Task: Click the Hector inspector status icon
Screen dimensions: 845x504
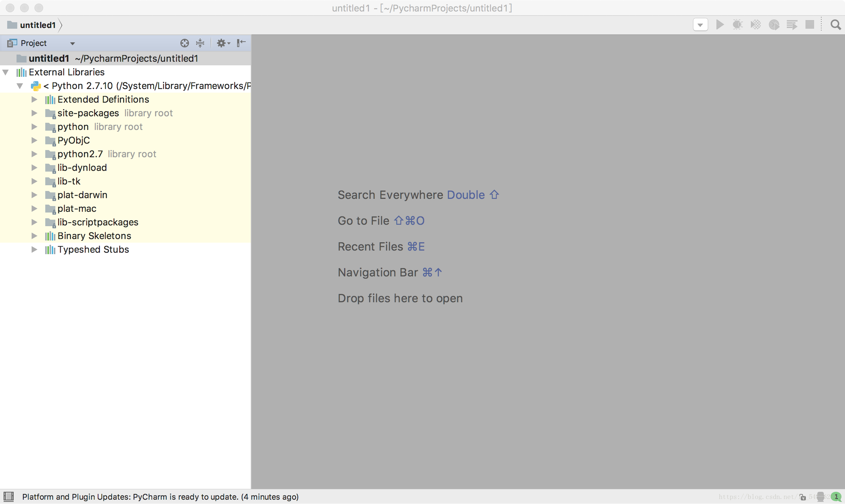Action: pos(821,497)
